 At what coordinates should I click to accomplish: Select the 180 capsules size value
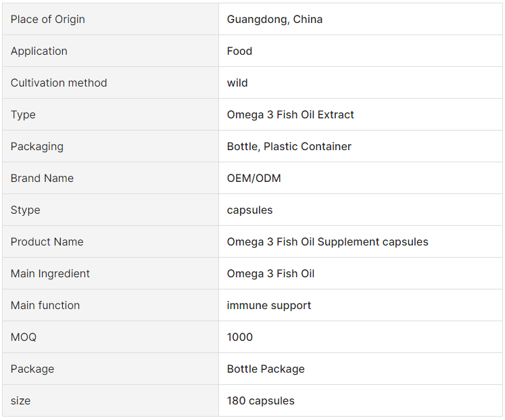coord(260,400)
